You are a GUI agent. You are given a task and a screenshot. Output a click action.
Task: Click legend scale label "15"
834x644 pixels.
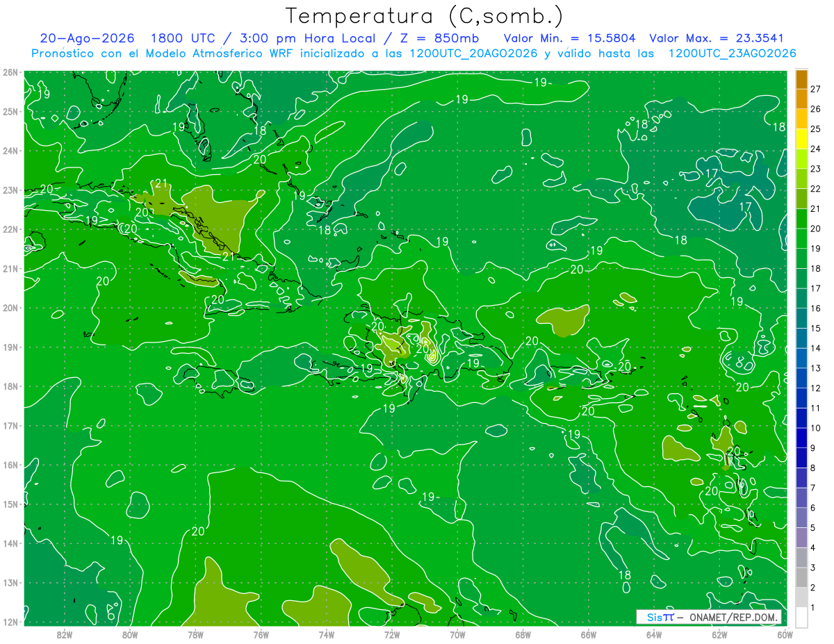tap(816, 329)
